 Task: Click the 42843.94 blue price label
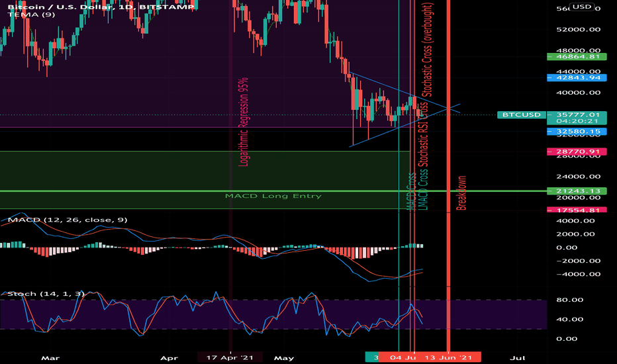click(577, 77)
